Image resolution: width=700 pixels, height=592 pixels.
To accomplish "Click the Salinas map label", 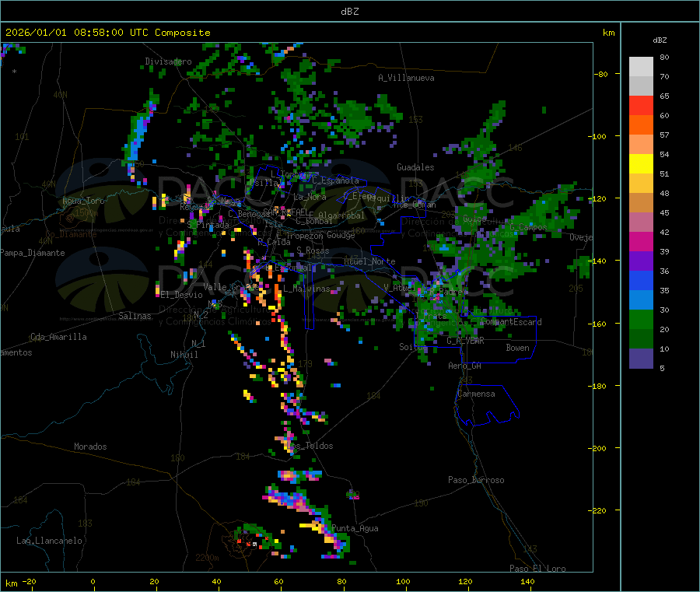I will (x=135, y=316).
